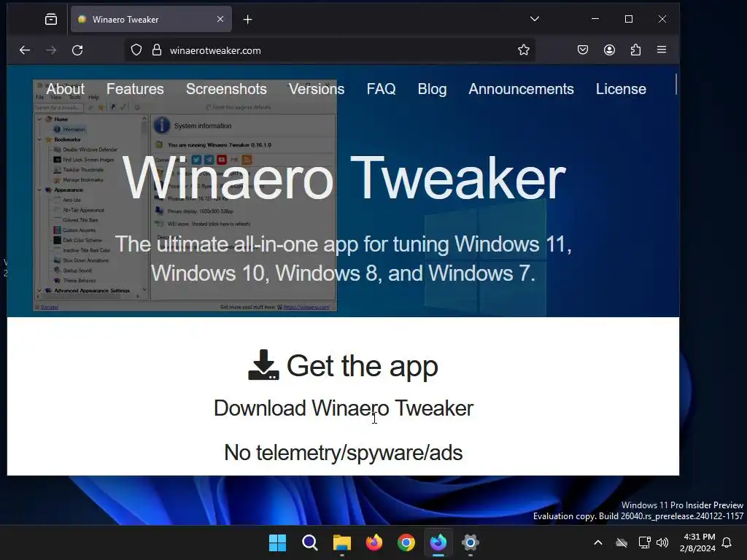The height and width of the screenshot is (560, 747).
Task: Open the clock showing 4:31 PM
Action: pyautogui.click(x=697, y=542)
